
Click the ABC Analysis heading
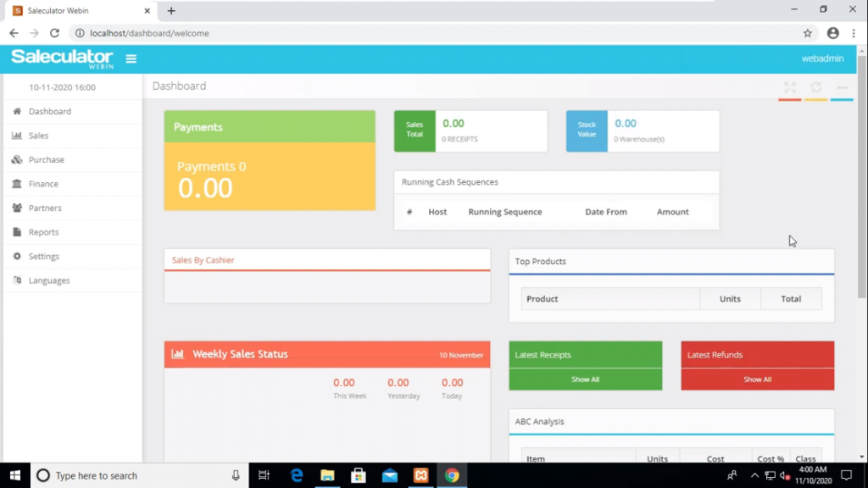(540, 422)
